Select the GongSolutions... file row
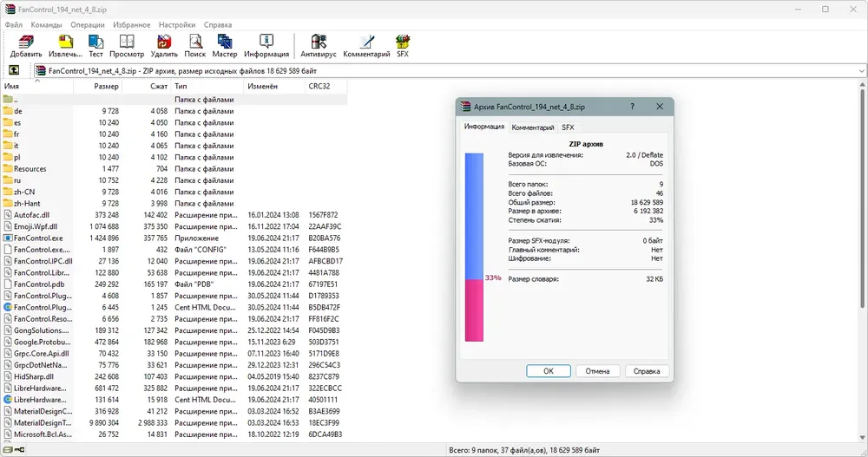 [x=175, y=330]
